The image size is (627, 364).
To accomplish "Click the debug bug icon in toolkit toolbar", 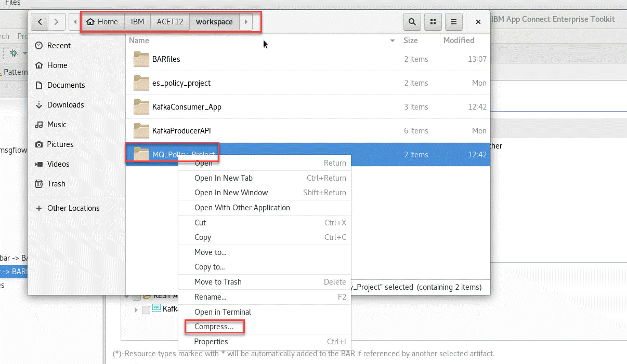I will pos(14,53).
